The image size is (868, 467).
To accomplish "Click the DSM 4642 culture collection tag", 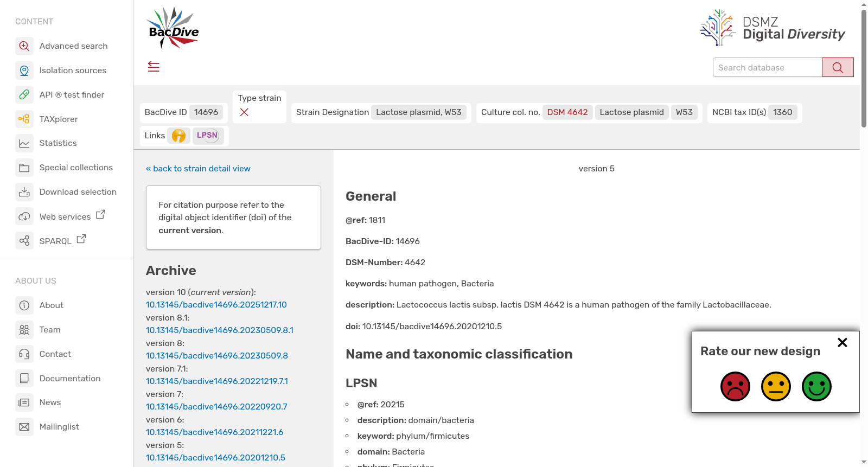I will pyautogui.click(x=567, y=112).
